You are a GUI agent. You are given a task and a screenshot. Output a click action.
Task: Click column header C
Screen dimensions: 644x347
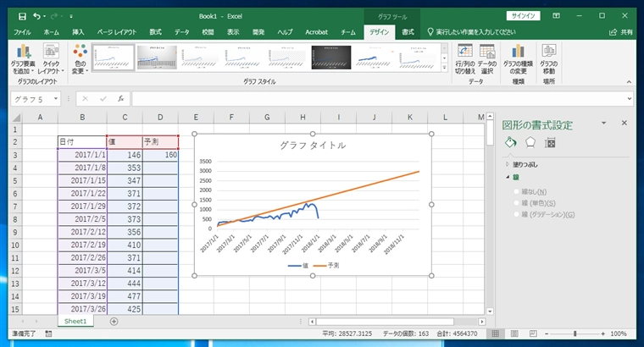[x=125, y=118]
